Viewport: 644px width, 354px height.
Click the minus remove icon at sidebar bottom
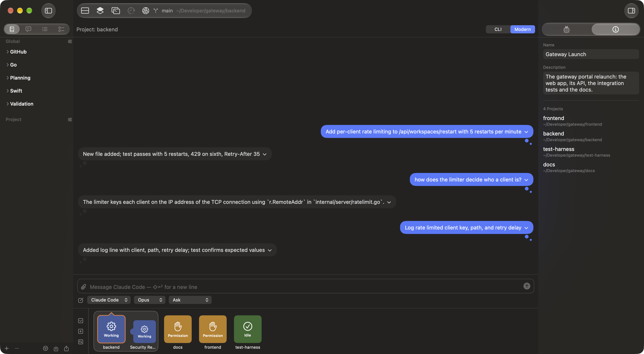pyautogui.click(x=17, y=348)
